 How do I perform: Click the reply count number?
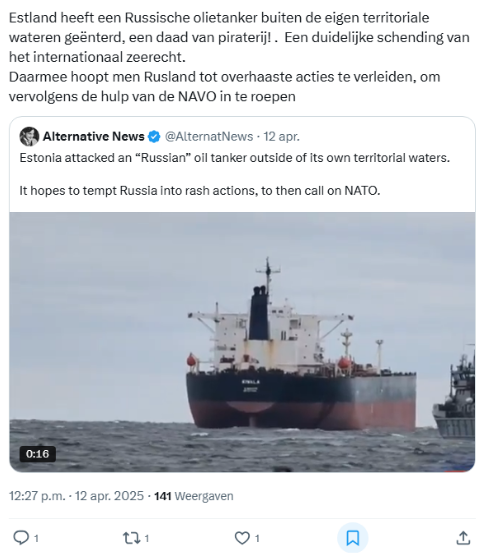[36, 538]
